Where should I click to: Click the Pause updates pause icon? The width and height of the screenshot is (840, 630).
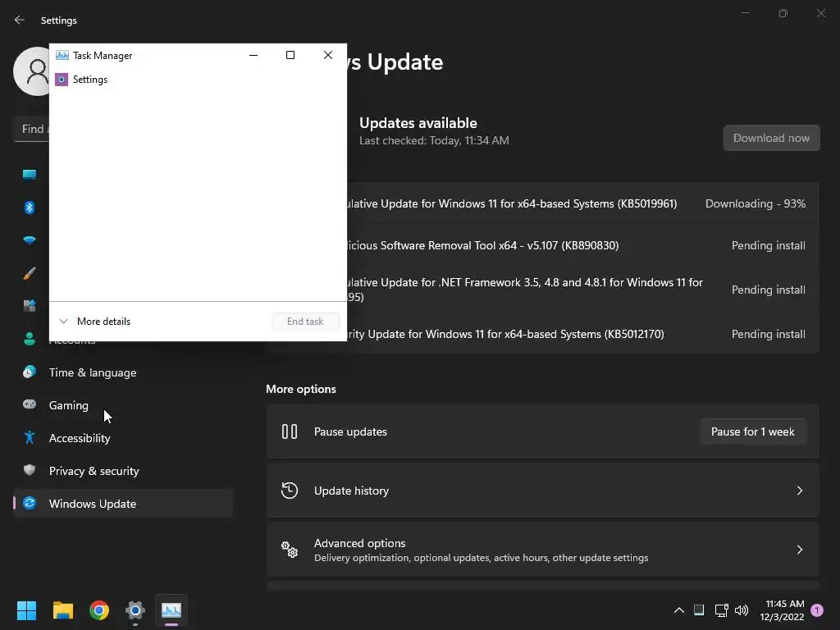pyautogui.click(x=290, y=431)
